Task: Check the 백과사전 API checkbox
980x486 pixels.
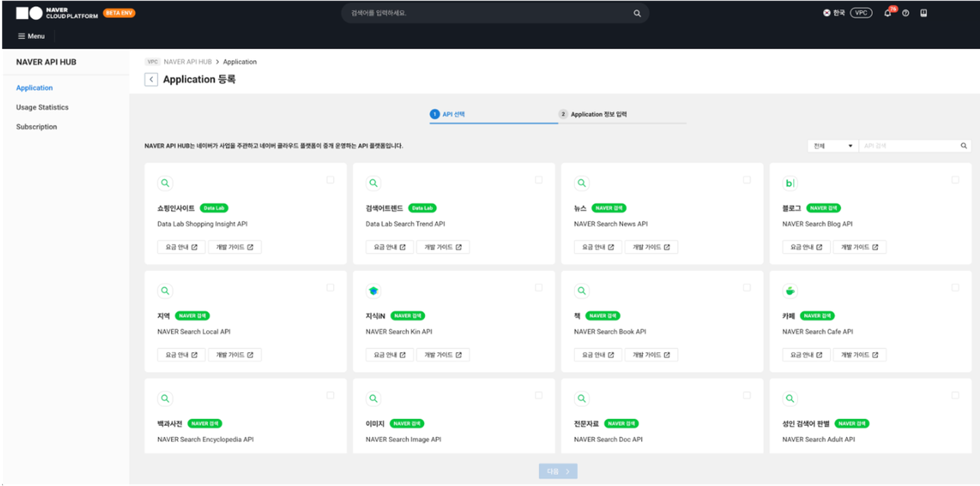Action: (330, 395)
